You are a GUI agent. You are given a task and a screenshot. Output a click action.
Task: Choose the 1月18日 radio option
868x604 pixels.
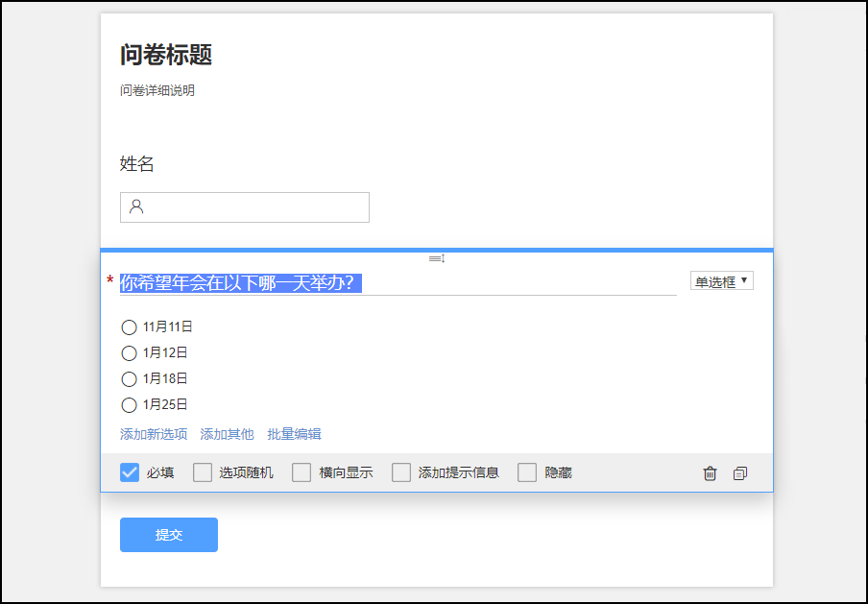point(130,379)
